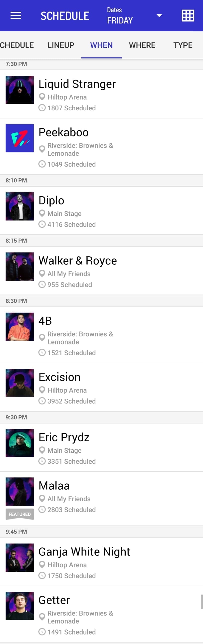
Task: Click clock icon next to 955 Scheduled
Action: (42, 284)
